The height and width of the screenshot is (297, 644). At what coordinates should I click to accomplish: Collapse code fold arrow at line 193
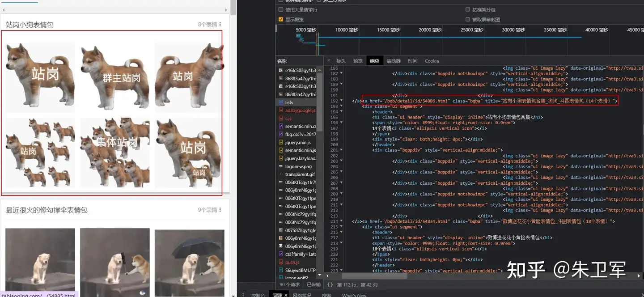(341, 106)
